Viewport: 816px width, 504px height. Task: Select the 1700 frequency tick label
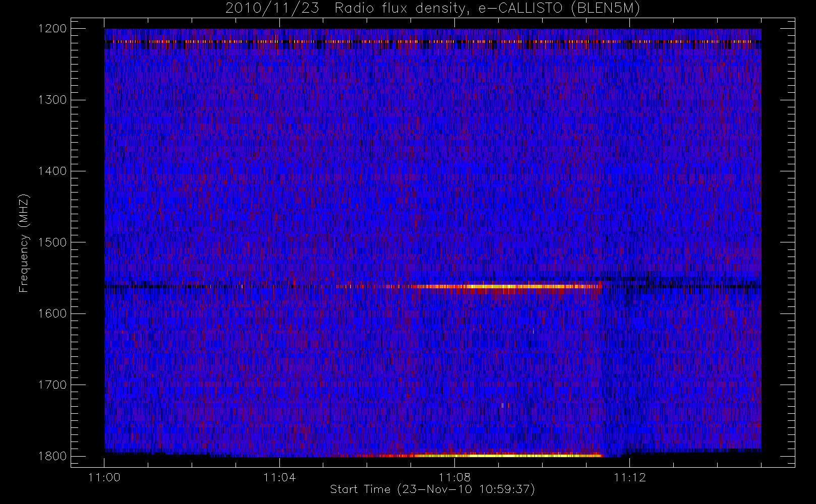(52, 385)
